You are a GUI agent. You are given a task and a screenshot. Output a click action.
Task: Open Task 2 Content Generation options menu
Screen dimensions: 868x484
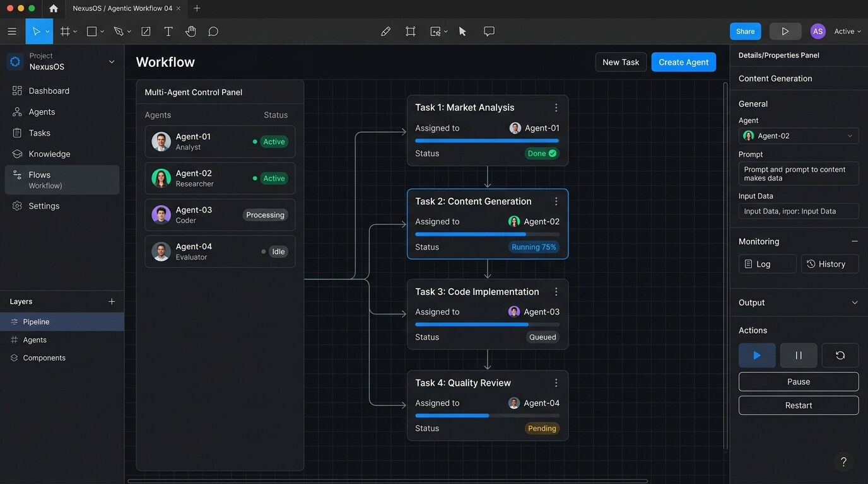coord(556,202)
